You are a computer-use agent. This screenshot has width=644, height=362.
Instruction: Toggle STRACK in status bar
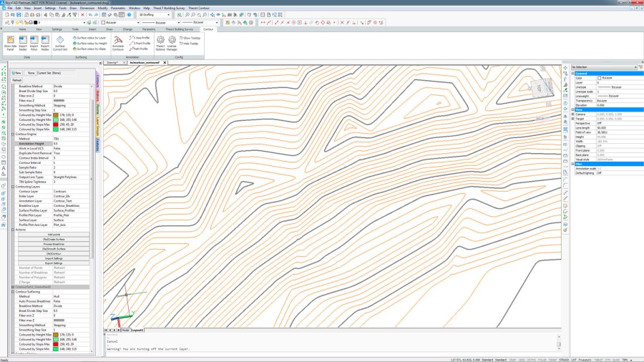click(564, 360)
